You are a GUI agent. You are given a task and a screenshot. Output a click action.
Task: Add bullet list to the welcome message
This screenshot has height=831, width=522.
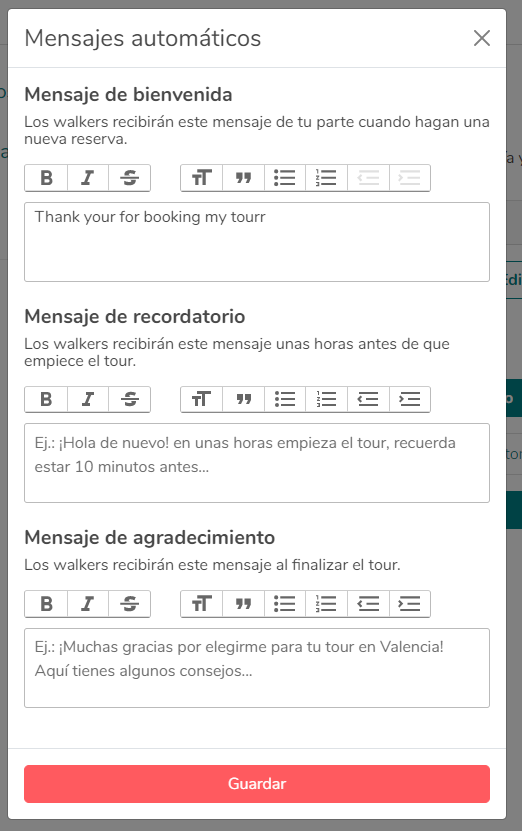[x=285, y=178]
